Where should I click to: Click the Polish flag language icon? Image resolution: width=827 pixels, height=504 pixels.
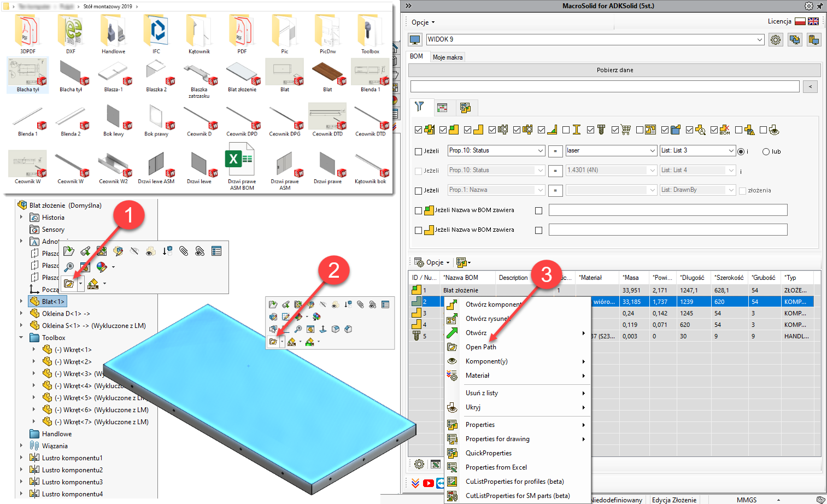click(800, 21)
